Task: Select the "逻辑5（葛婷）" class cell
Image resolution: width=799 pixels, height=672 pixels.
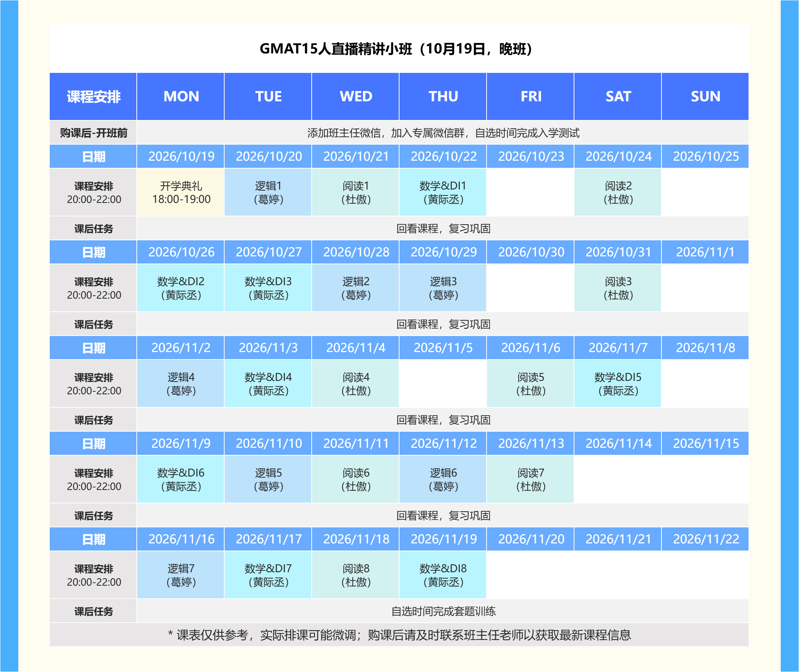Action: point(268,479)
